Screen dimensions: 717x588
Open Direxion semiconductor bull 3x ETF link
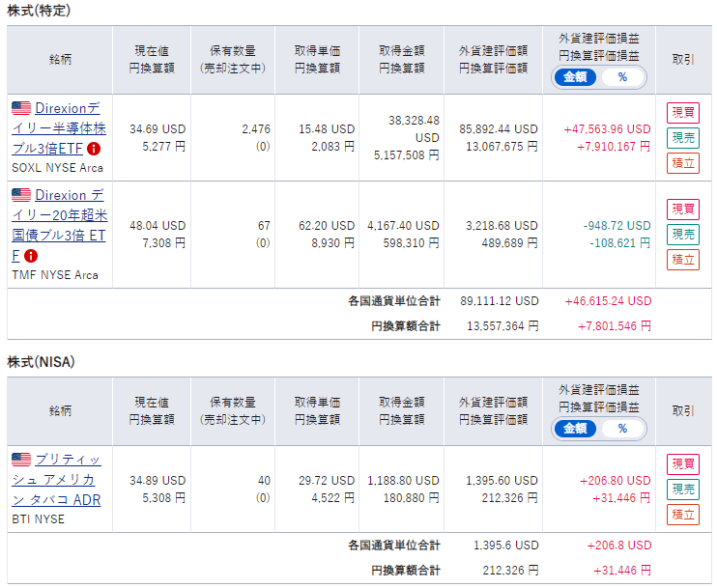tap(59, 128)
